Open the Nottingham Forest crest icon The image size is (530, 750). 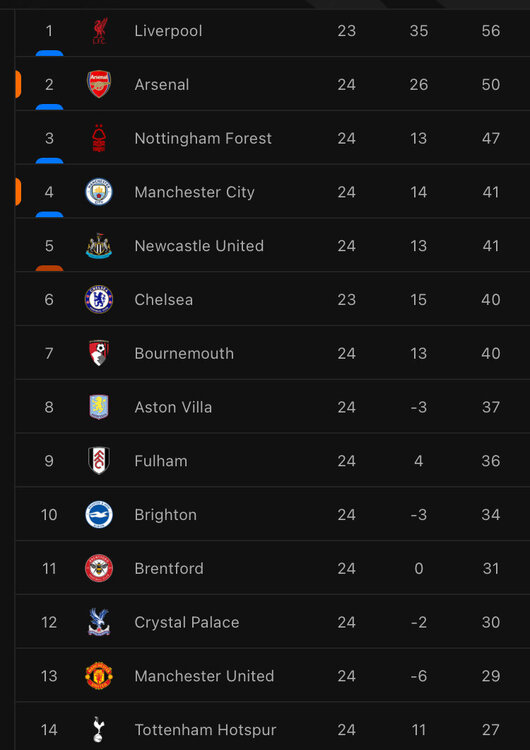click(x=99, y=138)
